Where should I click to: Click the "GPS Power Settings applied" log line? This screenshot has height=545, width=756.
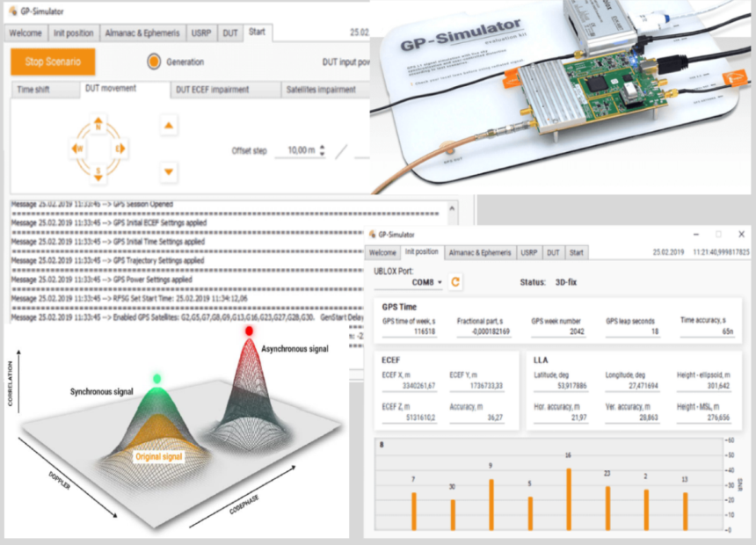(x=101, y=280)
